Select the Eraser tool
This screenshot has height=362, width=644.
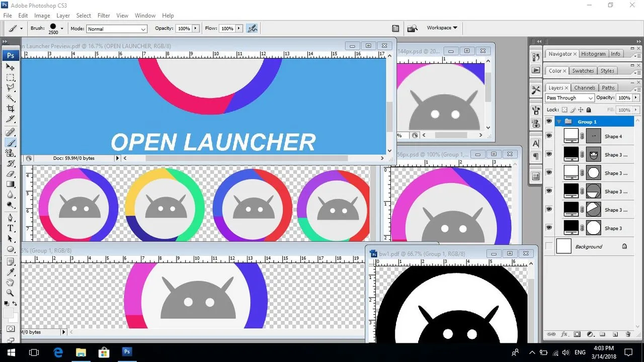click(x=10, y=174)
